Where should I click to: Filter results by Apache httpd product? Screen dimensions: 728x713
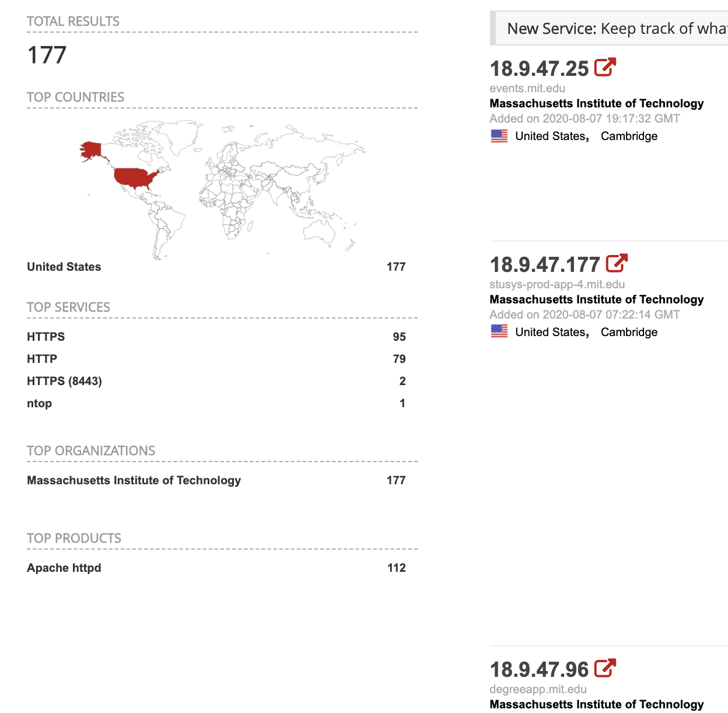click(64, 568)
